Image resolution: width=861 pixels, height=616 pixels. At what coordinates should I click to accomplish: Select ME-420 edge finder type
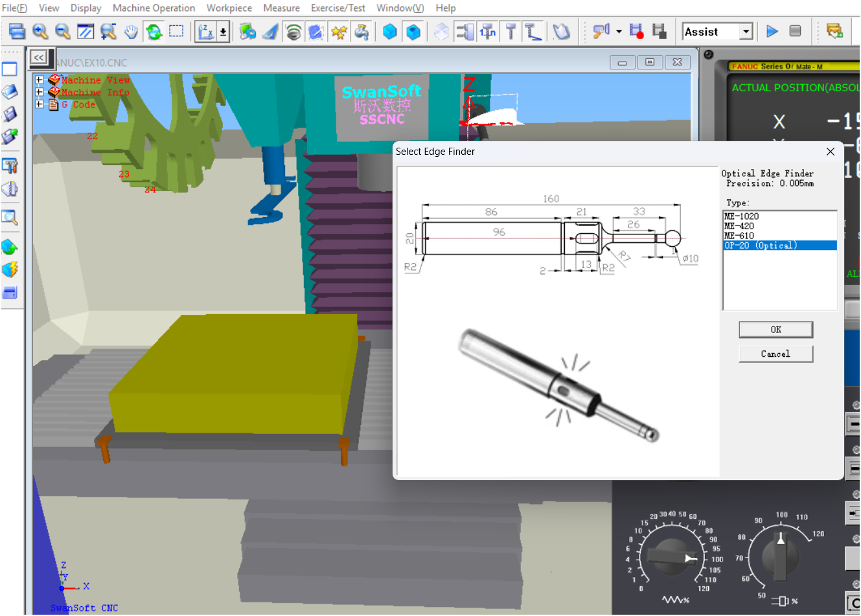[x=780, y=226]
